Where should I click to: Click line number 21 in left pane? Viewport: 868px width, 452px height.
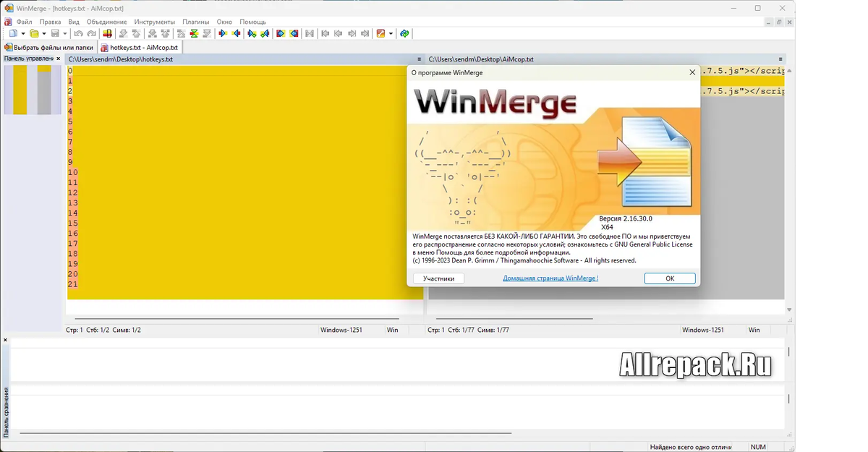[72, 284]
